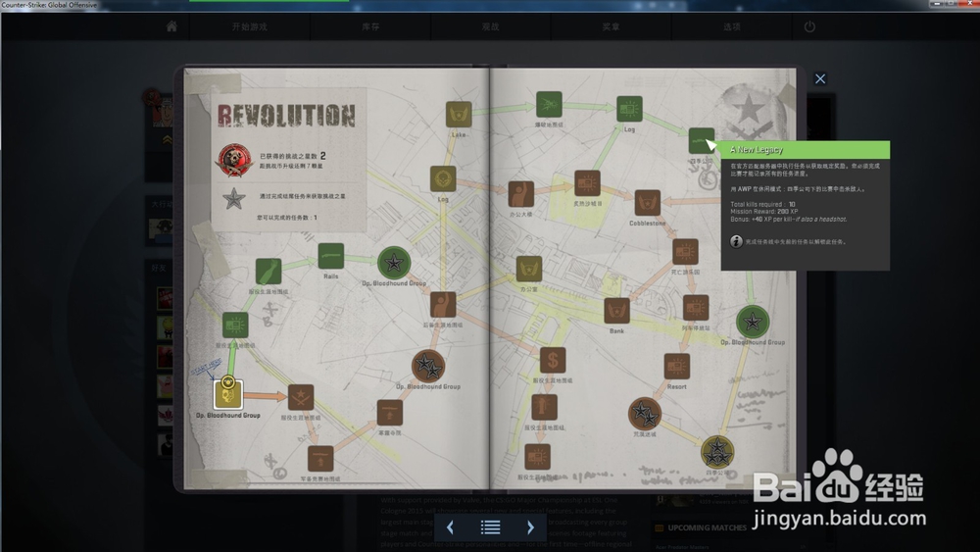The image size is (980, 552).
Task: Select the 死亡游乐园 mission node
Action: (x=685, y=252)
